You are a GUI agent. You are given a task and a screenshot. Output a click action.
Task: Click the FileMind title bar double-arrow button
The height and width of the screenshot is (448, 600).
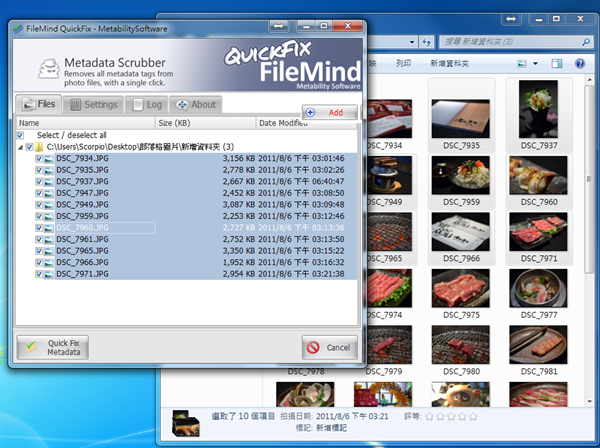[x=279, y=26]
